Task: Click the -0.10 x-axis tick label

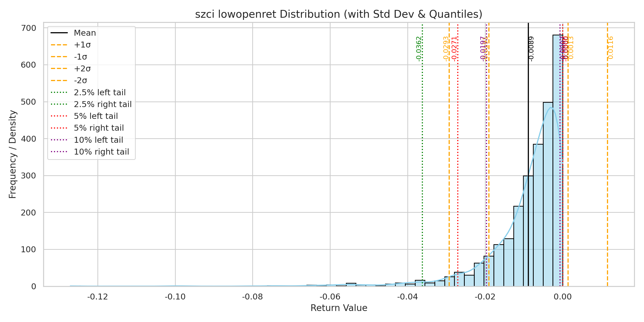Action: coord(175,297)
